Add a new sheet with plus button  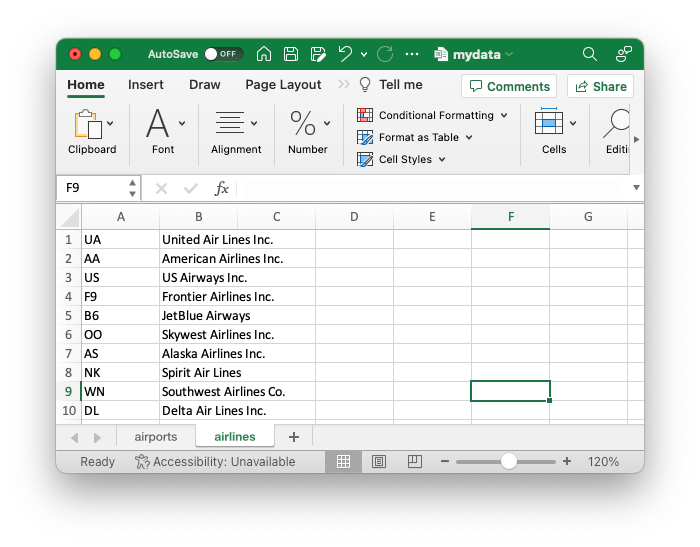click(x=294, y=437)
